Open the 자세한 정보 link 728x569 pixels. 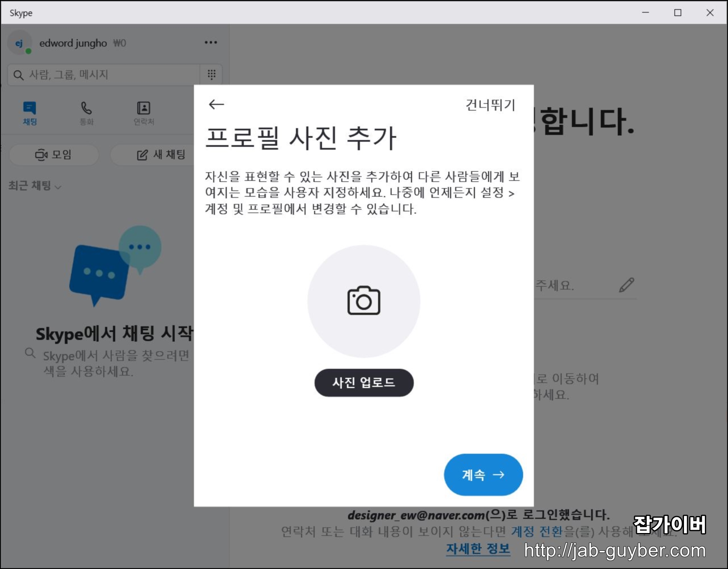(x=478, y=549)
